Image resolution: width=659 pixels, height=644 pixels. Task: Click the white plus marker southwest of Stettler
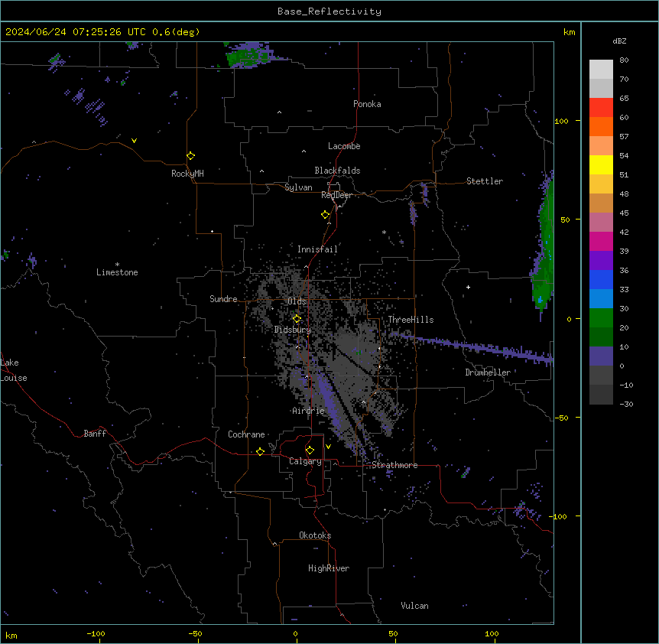click(468, 287)
